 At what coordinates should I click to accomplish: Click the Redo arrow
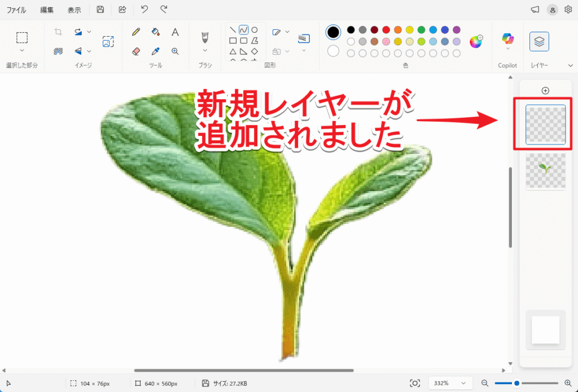tap(164, 10)
